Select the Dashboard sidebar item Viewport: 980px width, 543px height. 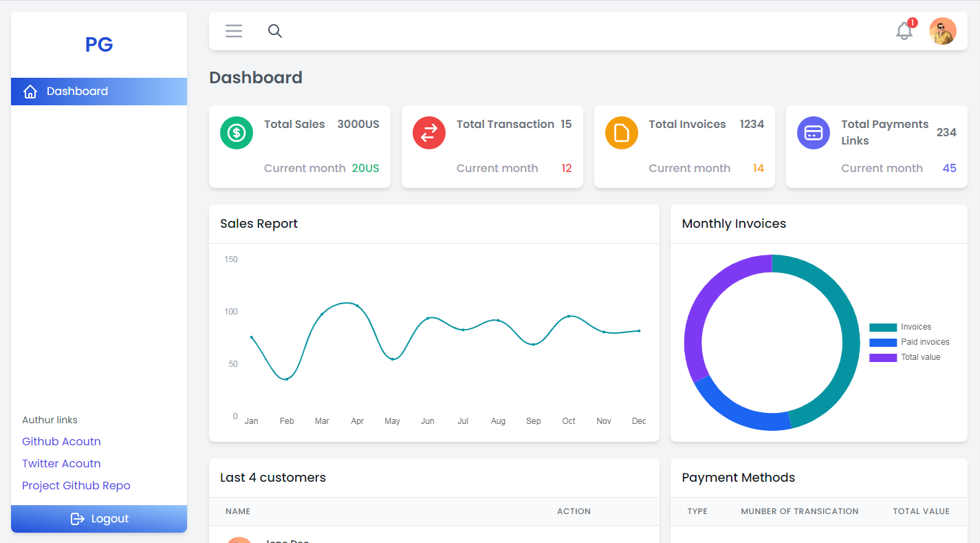tap(77, 91)
